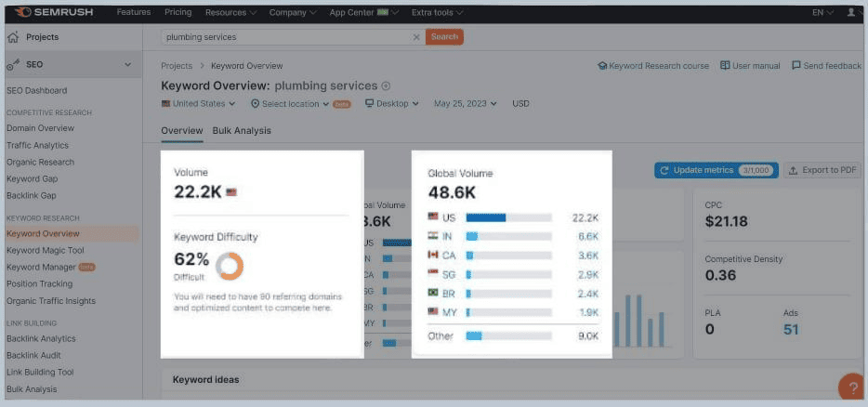Click the Semrush logo icon
The width and height of the screenshot is (868, 407).
pyautogui.click(x=19, y=12)
